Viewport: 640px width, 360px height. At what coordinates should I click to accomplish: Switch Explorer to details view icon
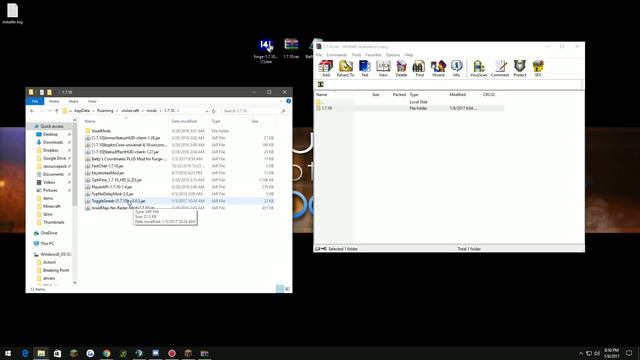(280, 289)
